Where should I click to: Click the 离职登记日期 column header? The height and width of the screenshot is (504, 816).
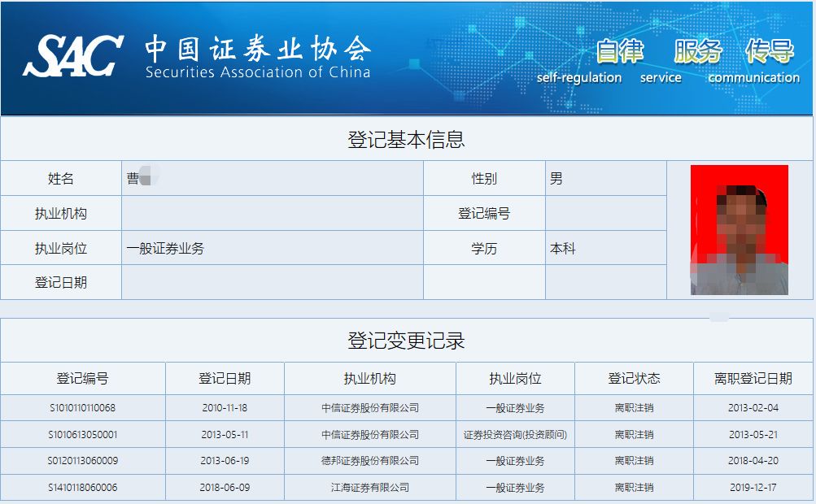753,379
